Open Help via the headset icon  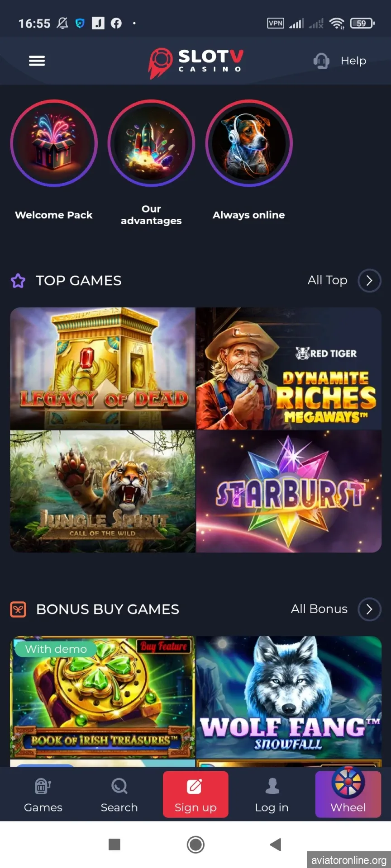pos(321,61)
